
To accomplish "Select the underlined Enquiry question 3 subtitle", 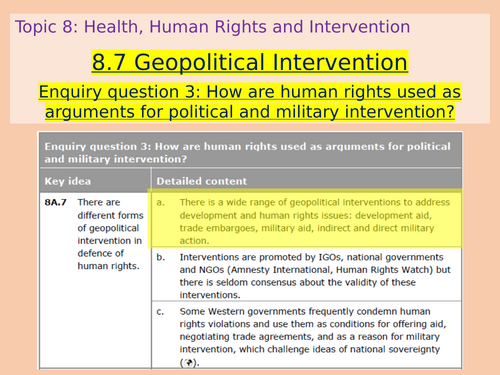I will 250,102.
